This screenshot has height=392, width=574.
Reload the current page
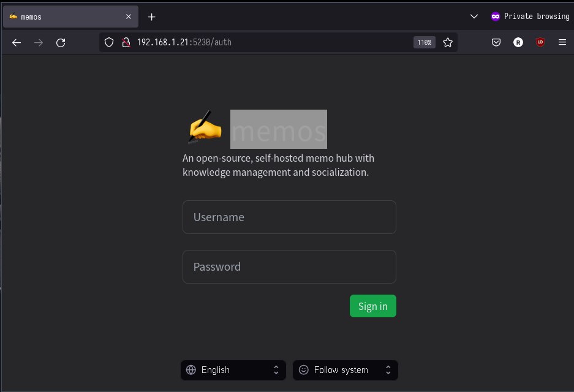click(x=61, y=43)
